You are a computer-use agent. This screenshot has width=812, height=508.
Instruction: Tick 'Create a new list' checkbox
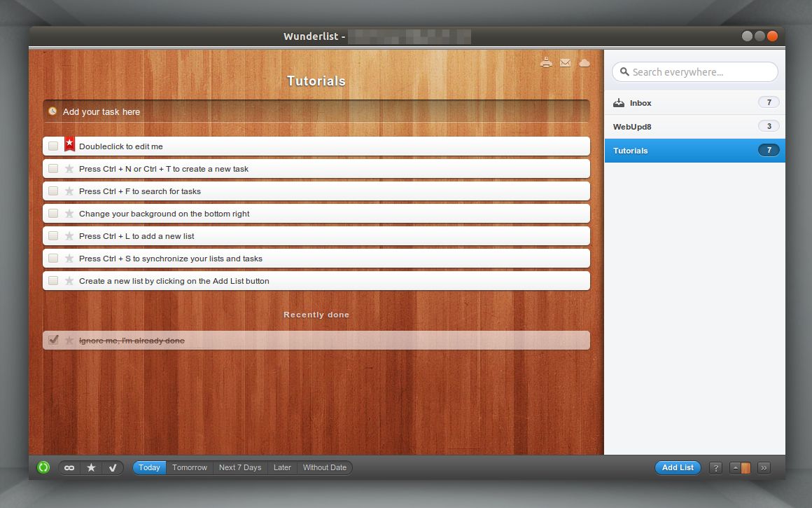pos(53,280)
